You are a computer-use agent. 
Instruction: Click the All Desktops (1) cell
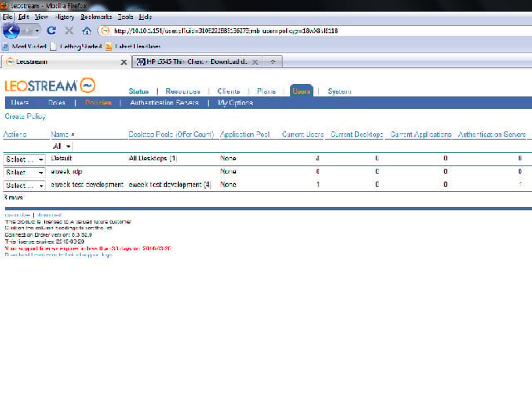pos(153,158)
